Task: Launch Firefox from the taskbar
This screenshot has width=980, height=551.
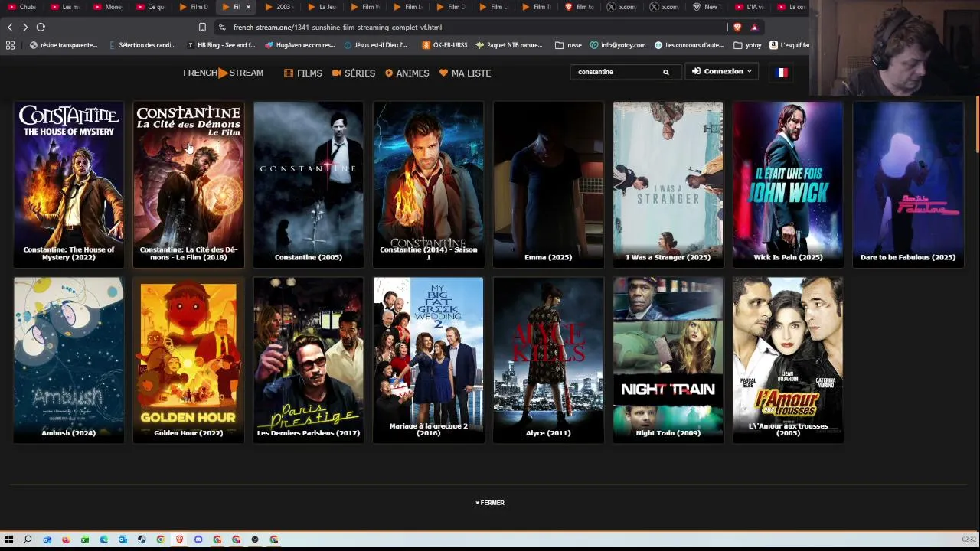Action: [x=66, y=540]
